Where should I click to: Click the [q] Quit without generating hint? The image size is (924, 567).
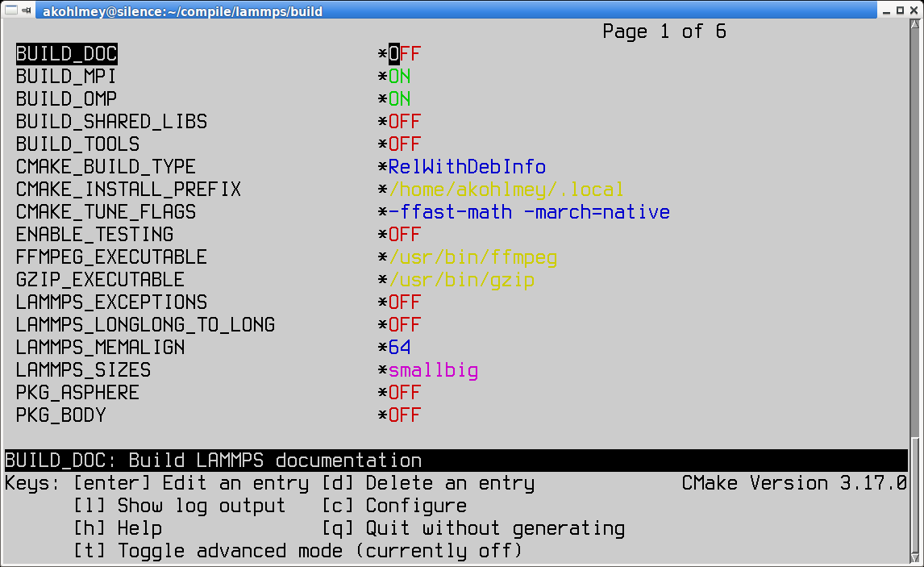coord(473,528)
